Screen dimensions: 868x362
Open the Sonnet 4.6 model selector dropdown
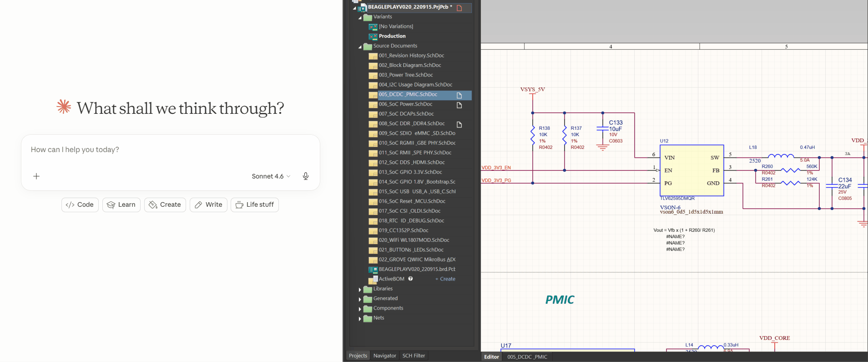[271, 176]
